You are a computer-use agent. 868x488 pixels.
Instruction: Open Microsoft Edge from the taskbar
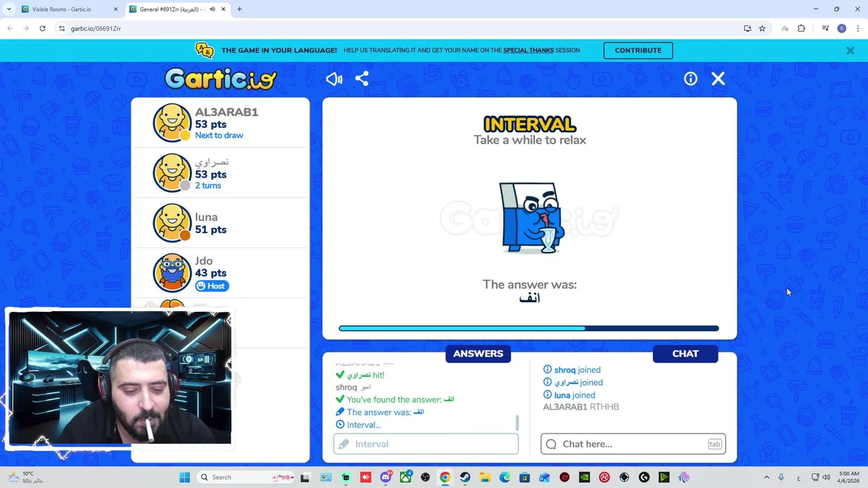505,477
